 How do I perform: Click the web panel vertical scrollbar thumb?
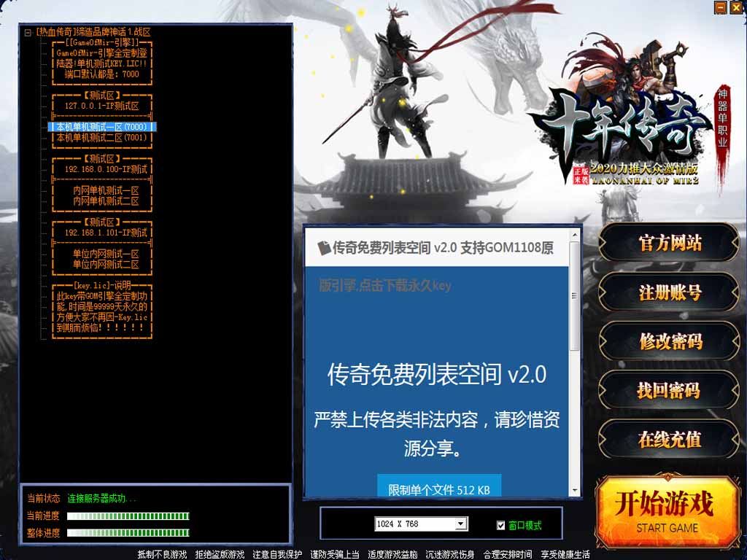575,296
